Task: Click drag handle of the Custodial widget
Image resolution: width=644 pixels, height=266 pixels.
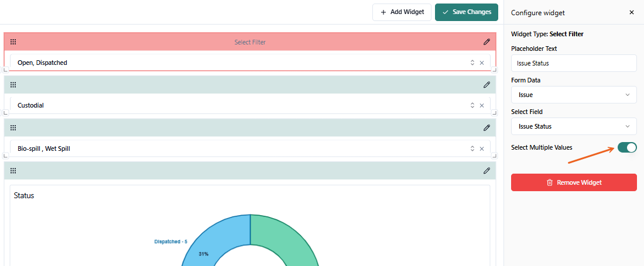Action: pos(13,85)
